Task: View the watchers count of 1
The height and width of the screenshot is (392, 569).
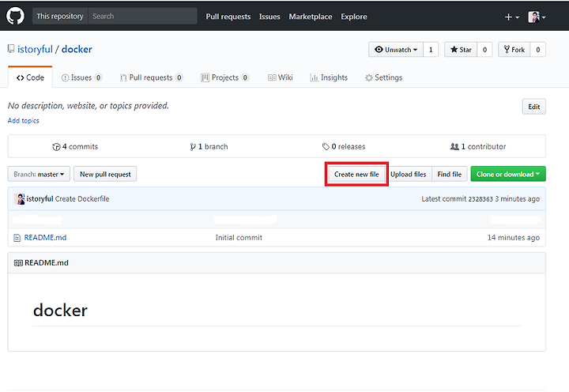Action: coord(431,50)
